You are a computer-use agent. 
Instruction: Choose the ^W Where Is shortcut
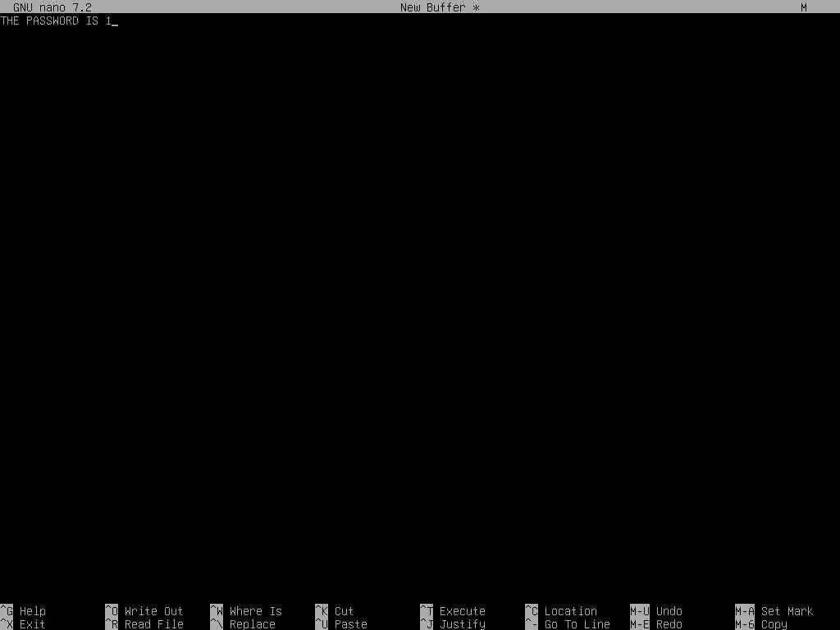click(x=246, y=610)
